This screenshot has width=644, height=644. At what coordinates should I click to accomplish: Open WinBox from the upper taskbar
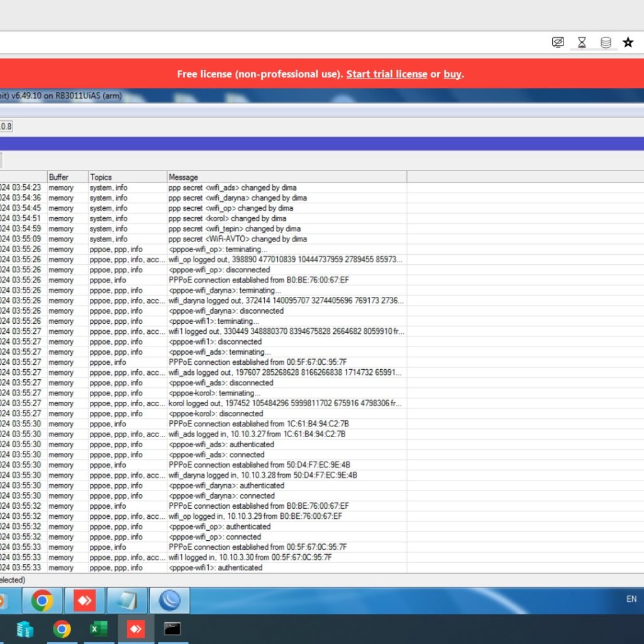[169, 601]
